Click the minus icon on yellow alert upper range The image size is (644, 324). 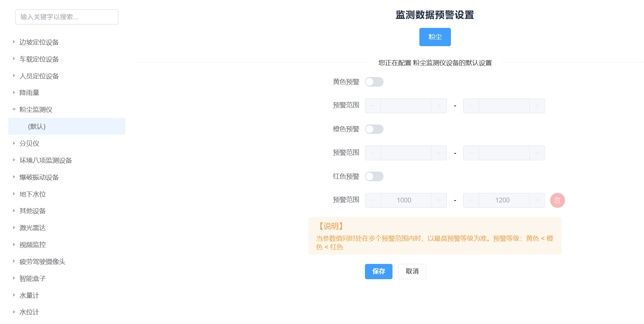click(471, 106)
